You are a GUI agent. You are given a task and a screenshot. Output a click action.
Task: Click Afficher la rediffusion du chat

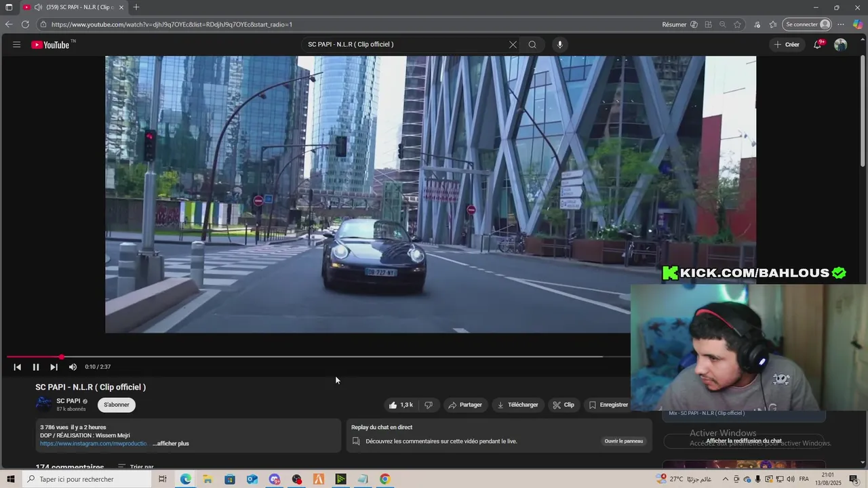click(744, 441)
